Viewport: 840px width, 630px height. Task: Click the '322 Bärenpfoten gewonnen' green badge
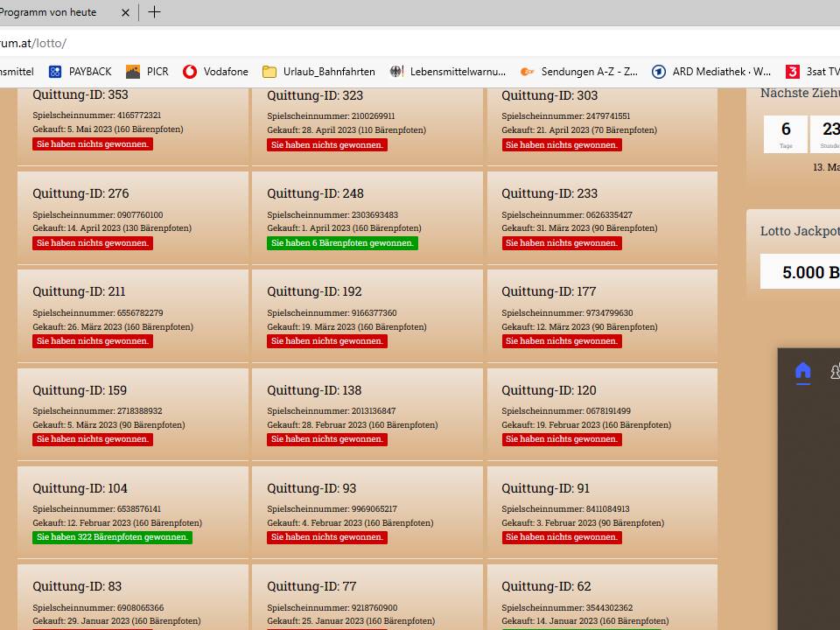(112, 537)
